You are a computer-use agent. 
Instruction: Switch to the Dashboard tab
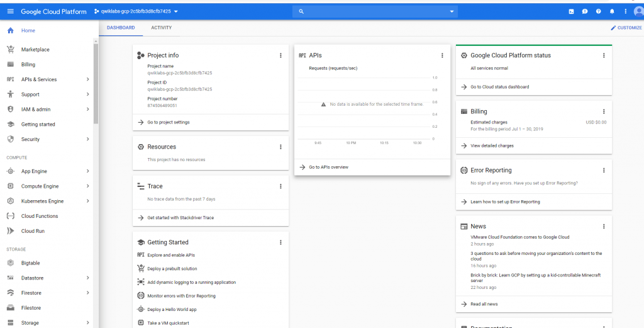pos(121,28)
